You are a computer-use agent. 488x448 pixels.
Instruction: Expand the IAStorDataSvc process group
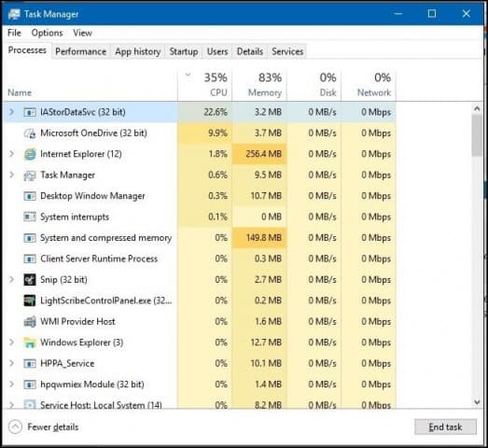click(11, 112)
